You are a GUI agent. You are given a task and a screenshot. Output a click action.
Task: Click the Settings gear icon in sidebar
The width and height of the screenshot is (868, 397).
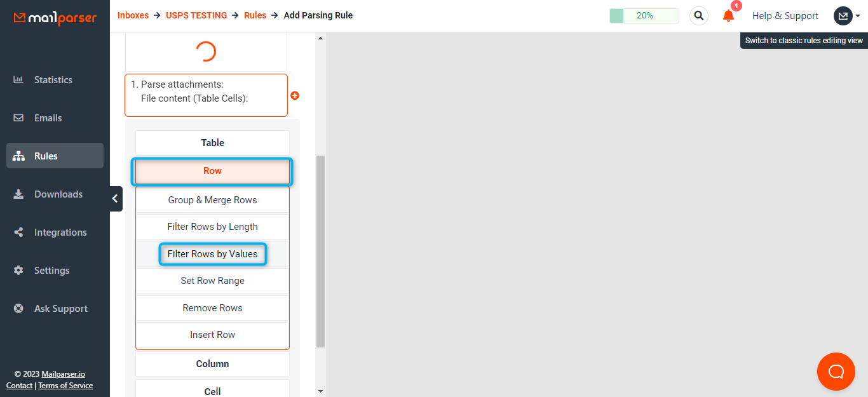click(18, 271)
